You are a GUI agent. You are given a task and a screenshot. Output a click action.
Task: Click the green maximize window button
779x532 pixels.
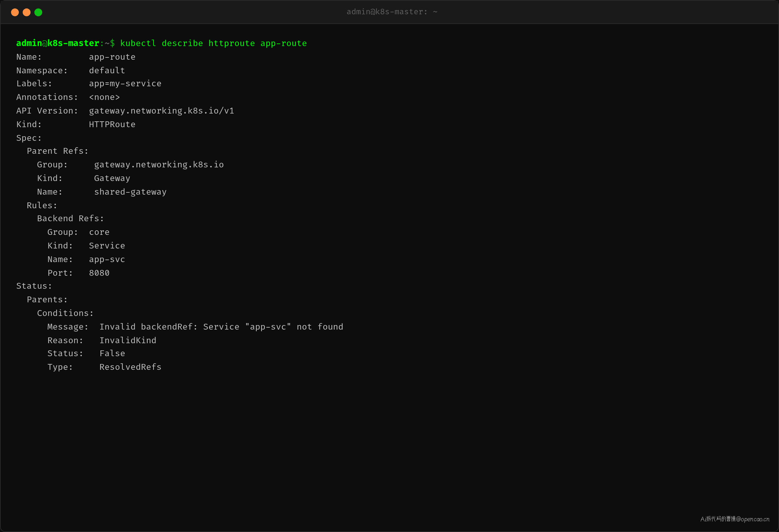(38, 12)
